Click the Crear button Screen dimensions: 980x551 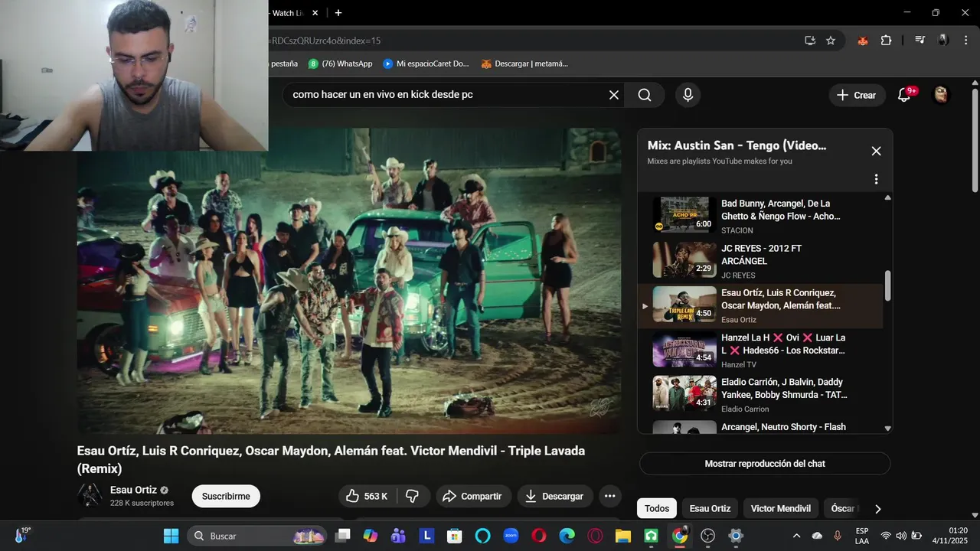click(x=857, y=95)
